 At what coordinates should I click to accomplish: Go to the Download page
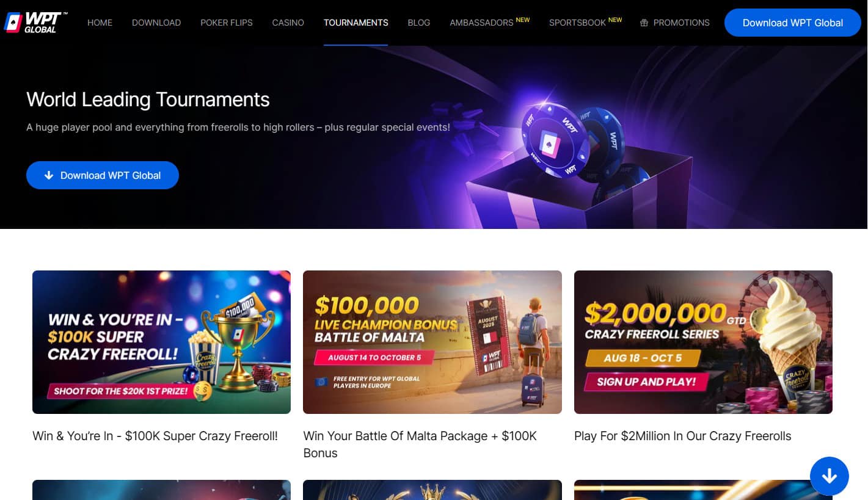(156, 23)
